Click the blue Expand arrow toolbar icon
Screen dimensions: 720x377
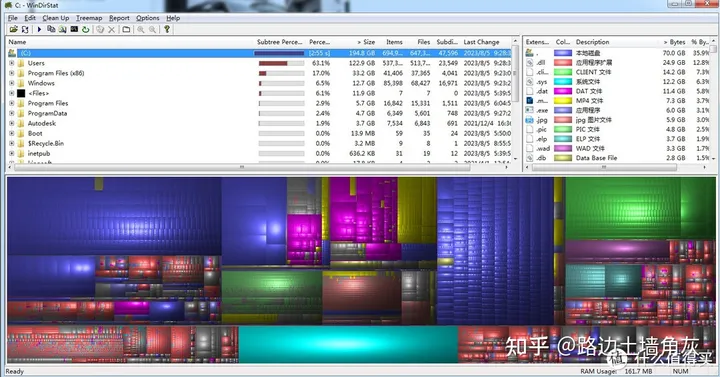tap(39, 29)
